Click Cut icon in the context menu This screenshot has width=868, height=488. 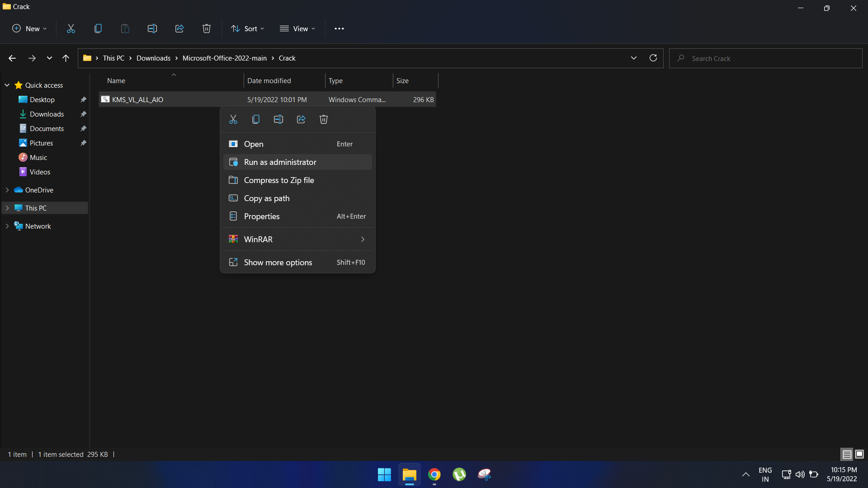(233, 119)
